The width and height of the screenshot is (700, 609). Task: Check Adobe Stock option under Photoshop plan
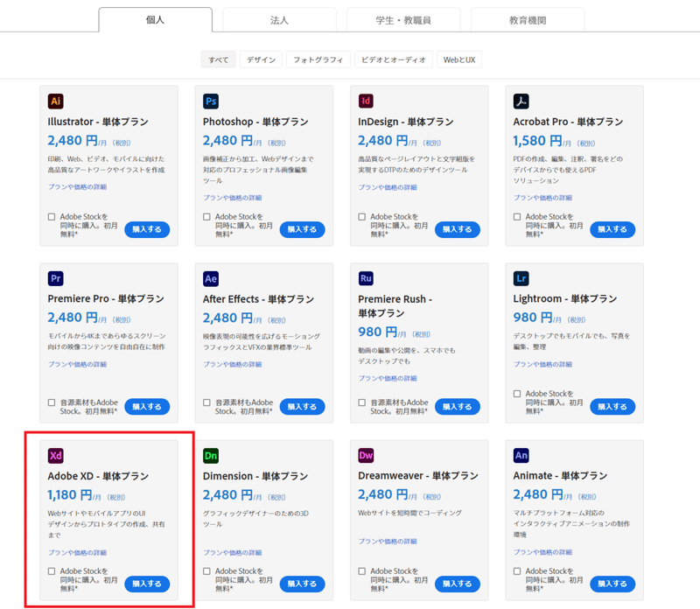(205, 217)
